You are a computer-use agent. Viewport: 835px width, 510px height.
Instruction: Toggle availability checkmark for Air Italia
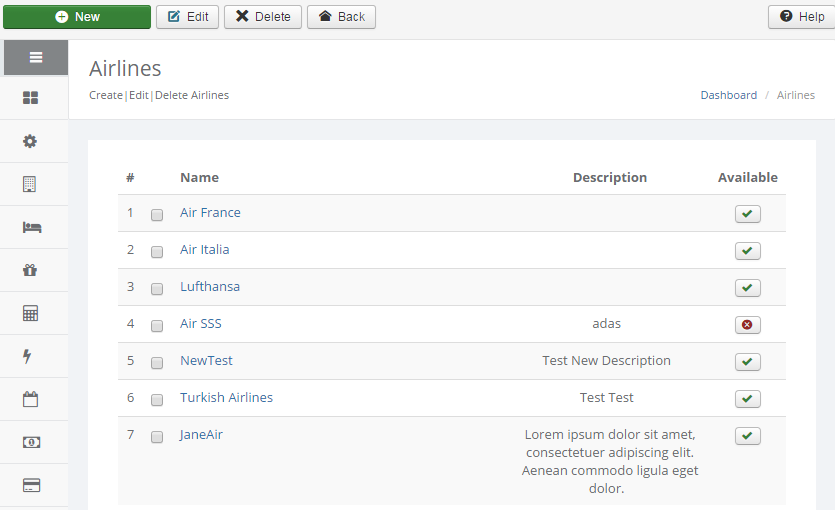(748, 251)
